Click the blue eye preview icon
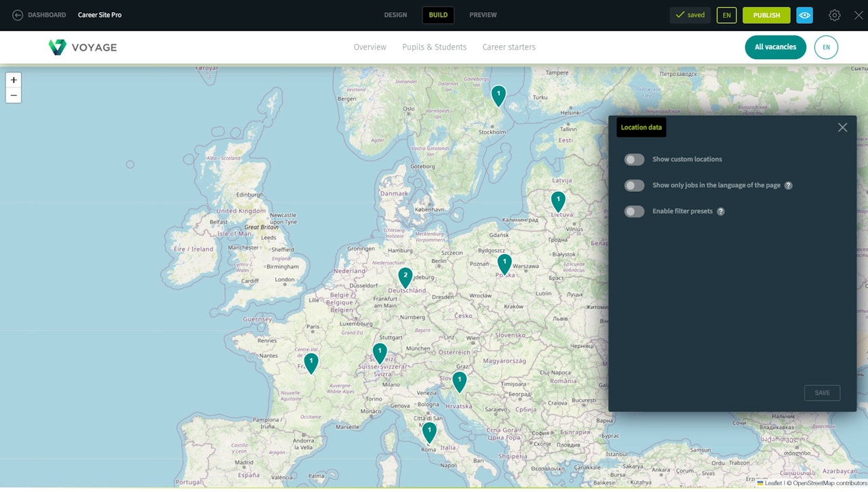The image size is (868, 492). (x=804, y=15)
